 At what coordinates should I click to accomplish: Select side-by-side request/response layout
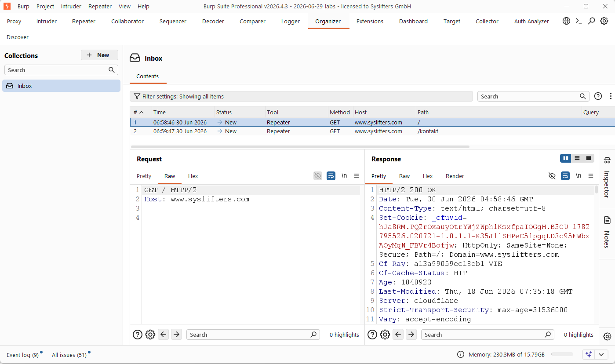coord(566,158)
